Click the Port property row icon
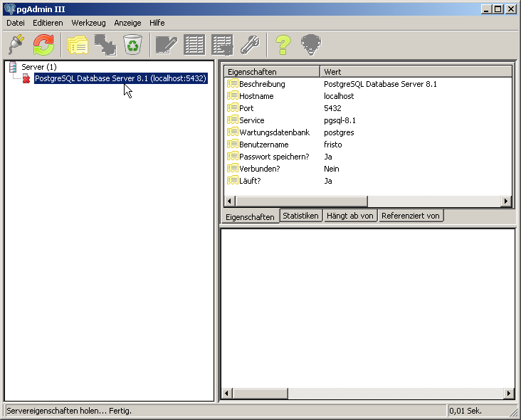 [232, 108]
